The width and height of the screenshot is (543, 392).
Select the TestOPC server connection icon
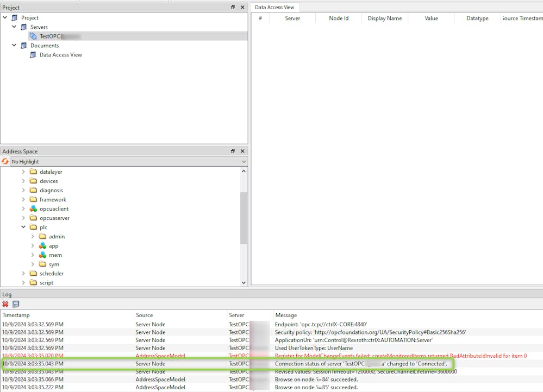(x=33, y=36)
